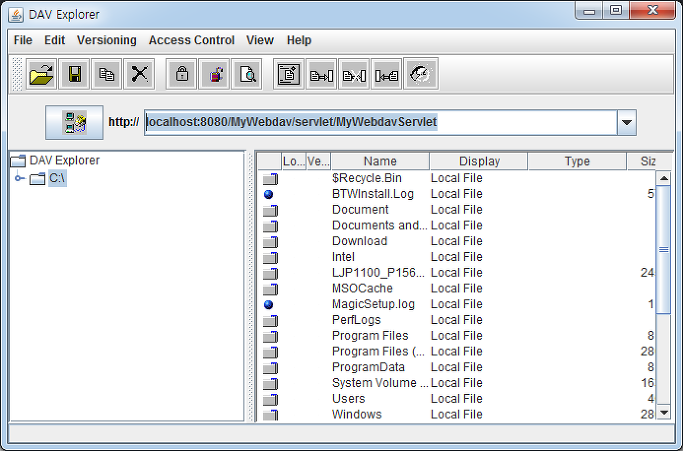Click the scrollbar down arrow
The width and height of the screenshot is (683, 451).
663,412
